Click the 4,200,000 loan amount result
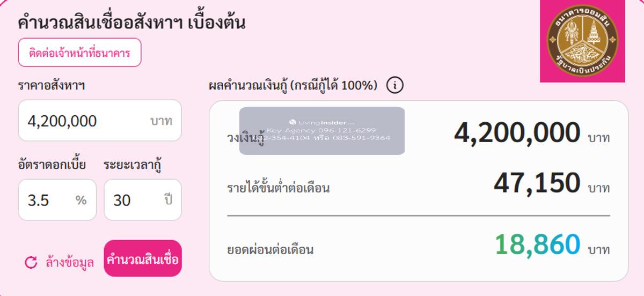 (x=517, y=133)
